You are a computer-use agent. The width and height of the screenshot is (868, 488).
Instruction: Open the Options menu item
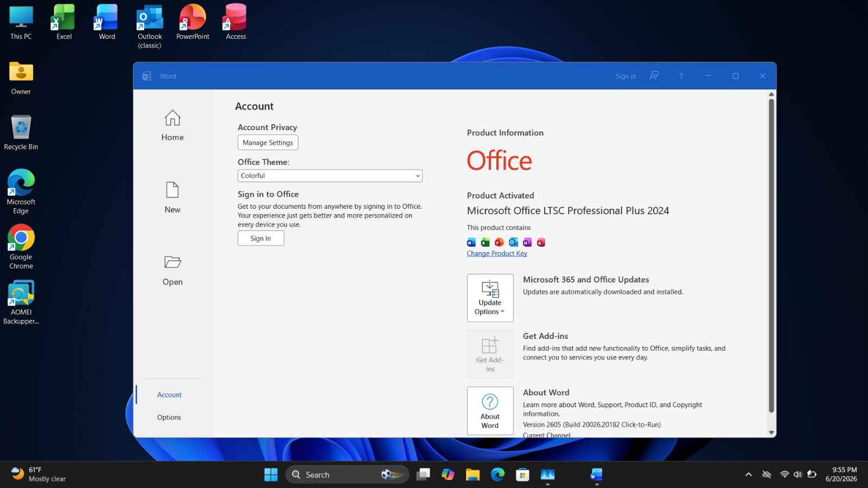(169, 417)
